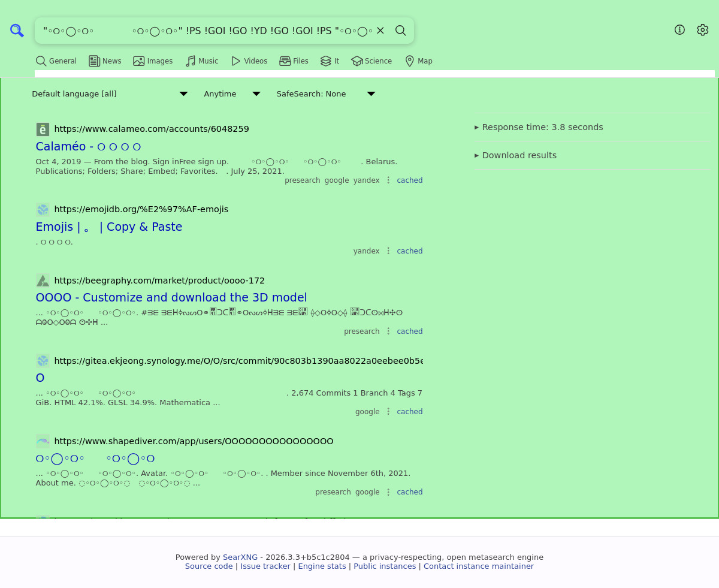Open cached version of emojidb result

coord(409,251)
